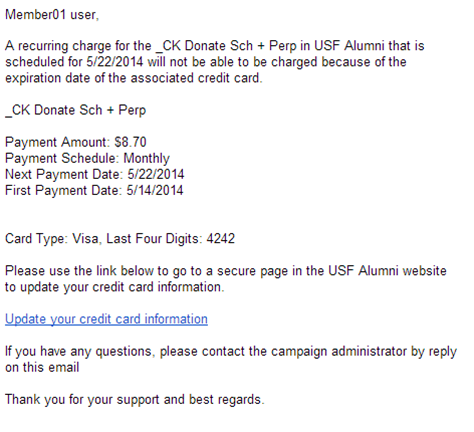Click the word 'Visa' in Card Type line
The width and height of the screenshot is (474, 432).
[x=86, y=239]
